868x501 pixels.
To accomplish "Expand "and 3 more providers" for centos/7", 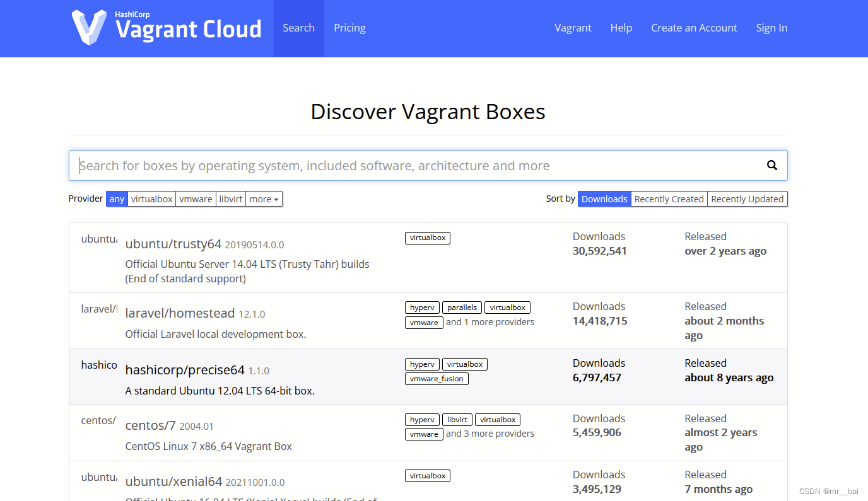I will pyautogui.click(x=490, y=433).
